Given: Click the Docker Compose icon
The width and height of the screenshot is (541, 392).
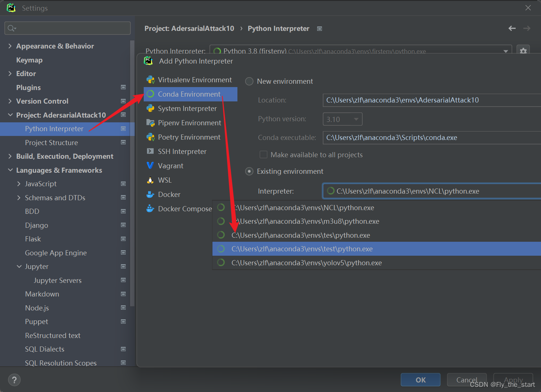Looking at the screenshot, I should click(x=150, y=209).
